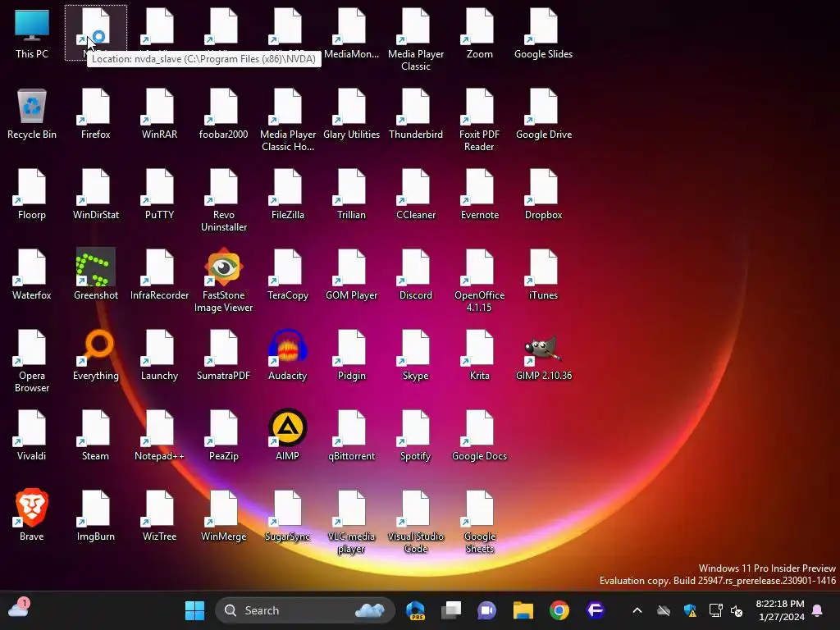Select the iTunes shortcut
The height and width of the screenshot is (630, 840).
[x=543, y=275]
